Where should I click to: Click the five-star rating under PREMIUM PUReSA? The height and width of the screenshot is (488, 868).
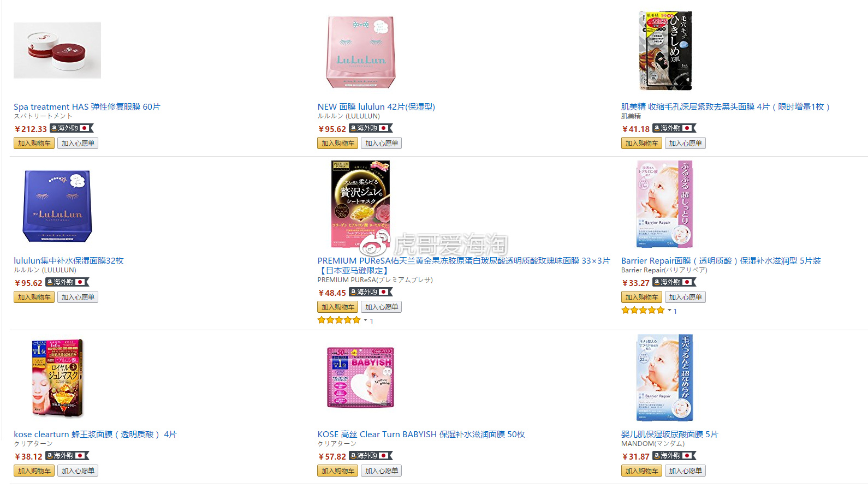pyautogui.click(x=339, y=320)
